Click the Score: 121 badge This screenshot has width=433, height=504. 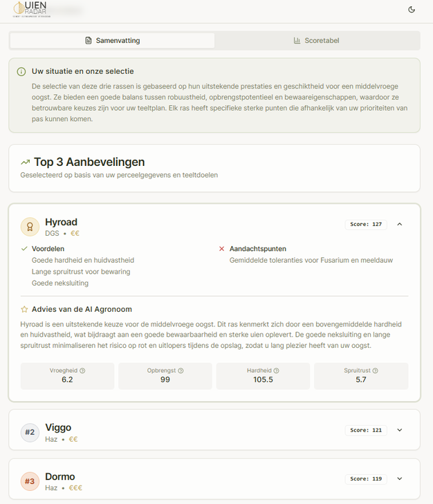tap(366, 430)
